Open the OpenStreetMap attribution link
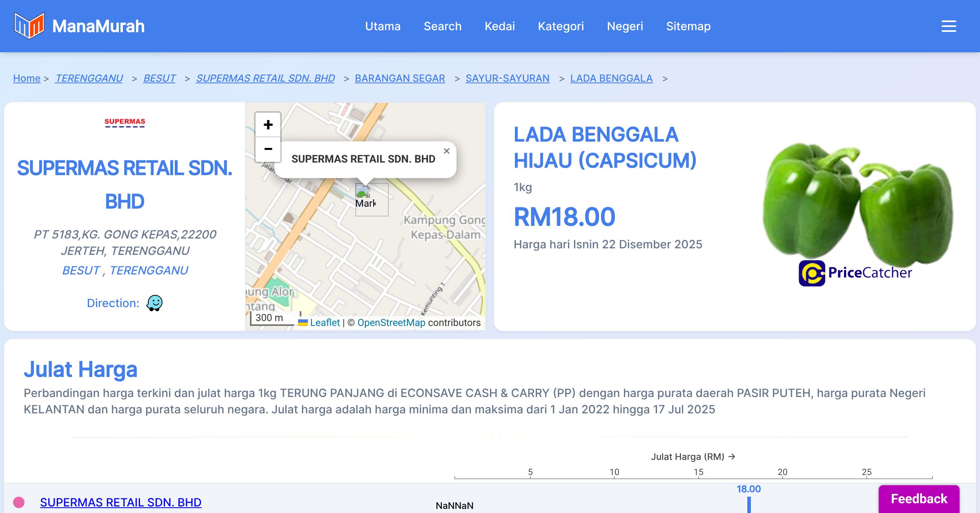Image resolution: width=980 pixels, height=513 pixels. click(391, 323)
